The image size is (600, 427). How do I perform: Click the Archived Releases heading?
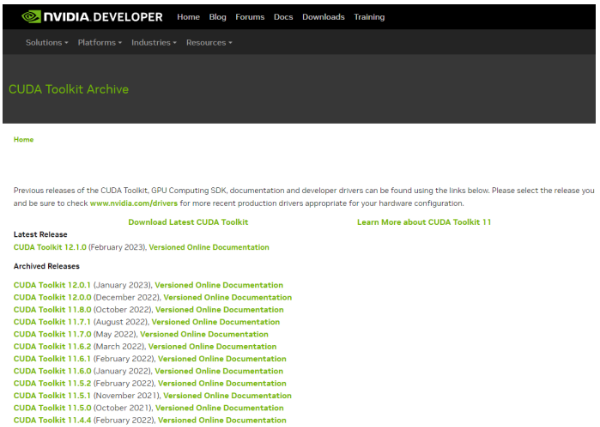point(47,266)
